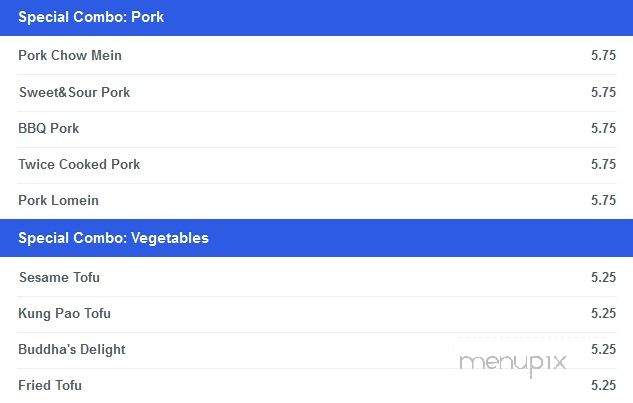Click the Special Combo: Vegetables header
This screenshot has height=403, width=633.
(x=316, y=238)
